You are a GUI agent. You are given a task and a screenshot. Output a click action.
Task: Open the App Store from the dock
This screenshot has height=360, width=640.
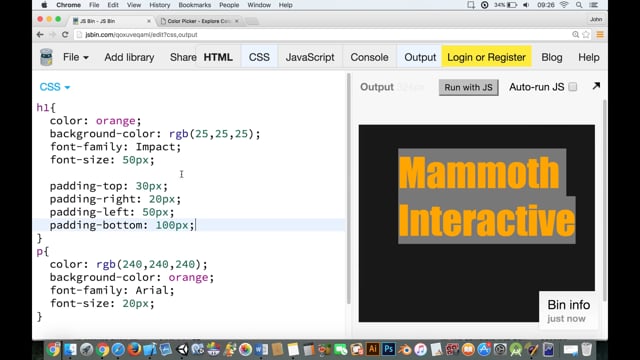484,349
